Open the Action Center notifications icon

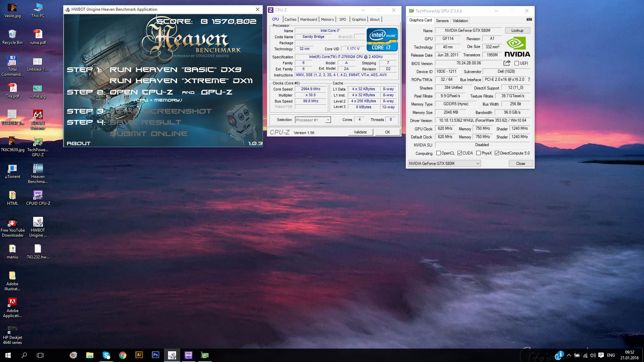(601, 355)
